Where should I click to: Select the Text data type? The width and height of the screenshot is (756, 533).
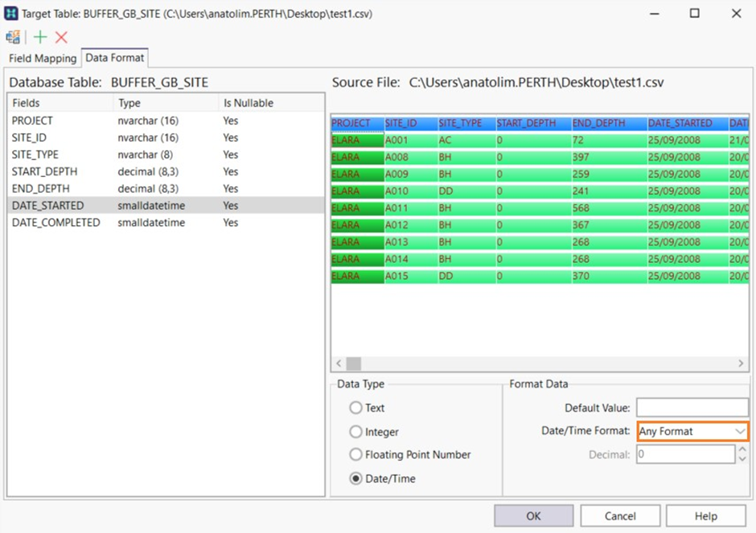(x=355, y=408)
